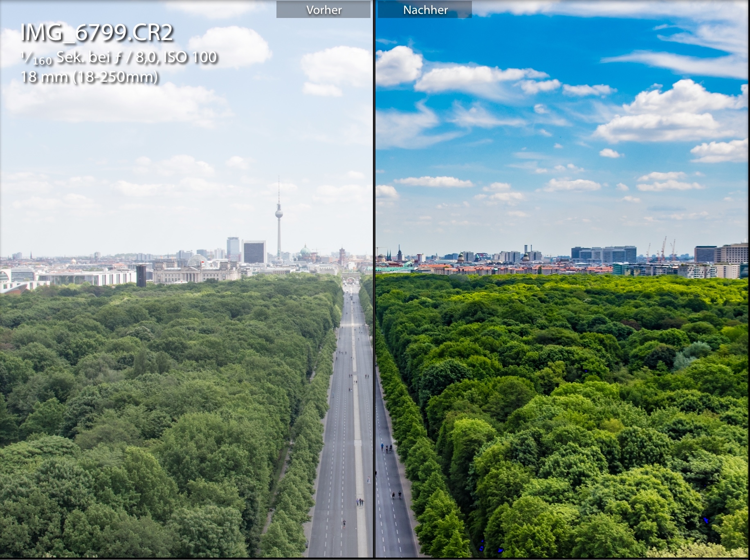This screenshot has width=750, height=560.
Task: Click the Reichstag glass dome in Vorher photo
Action: tap(197, 260)
